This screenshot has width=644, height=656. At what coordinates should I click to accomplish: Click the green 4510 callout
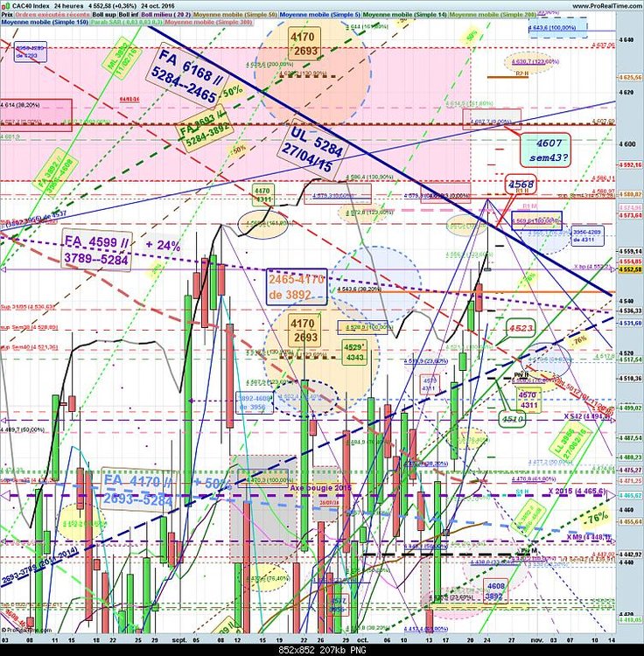pyautogui.click(x=514, y=418)
